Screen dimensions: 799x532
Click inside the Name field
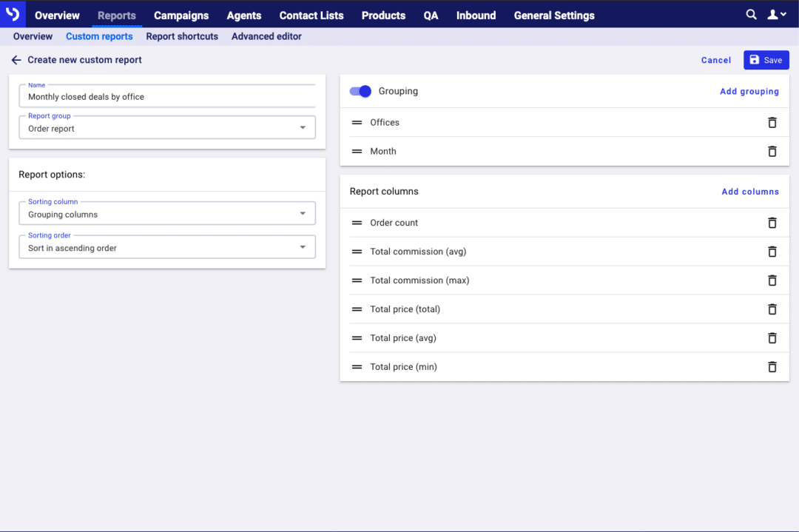point(166,96)
